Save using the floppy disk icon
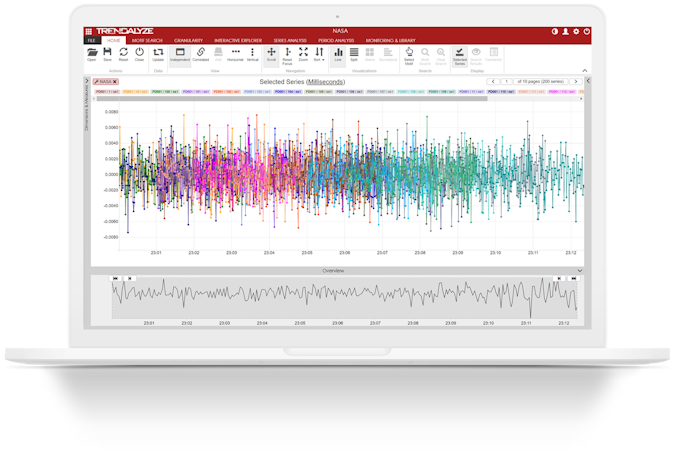The width and height of the screenshot is (675, 450). pyautogui.click(x=108, y=54)
